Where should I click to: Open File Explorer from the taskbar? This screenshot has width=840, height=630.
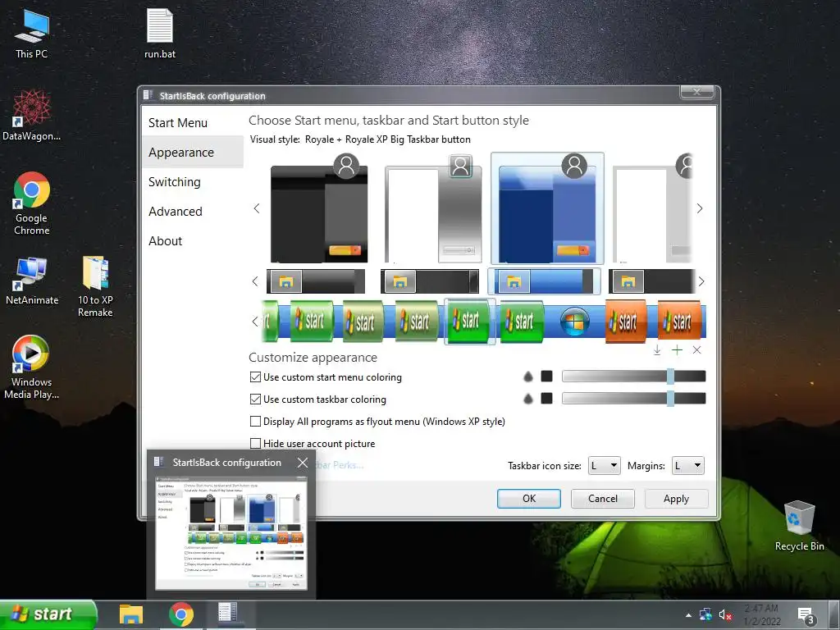[130, 614]
